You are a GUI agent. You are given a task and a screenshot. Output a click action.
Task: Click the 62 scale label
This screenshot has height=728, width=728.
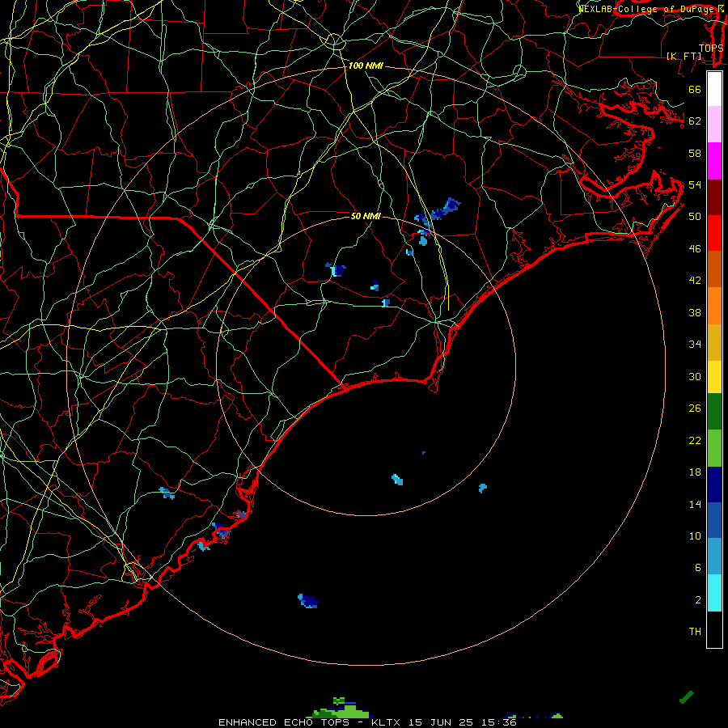695,121
